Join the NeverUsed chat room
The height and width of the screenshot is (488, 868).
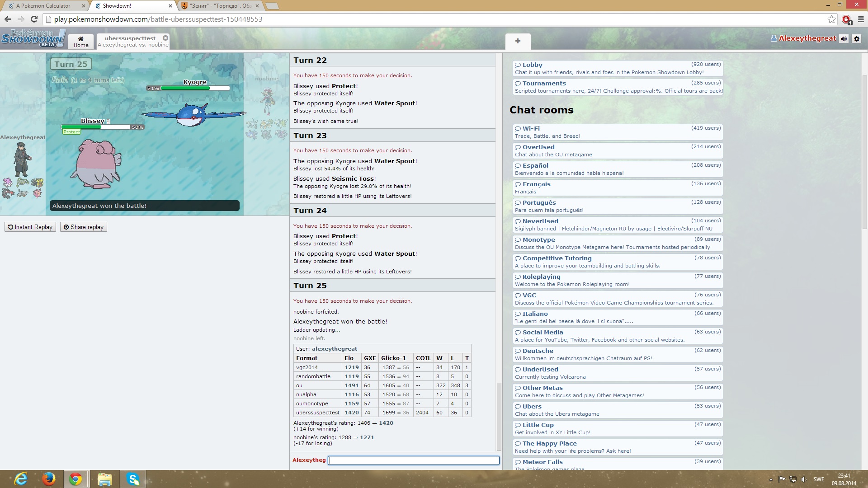[x=618, y=225]
